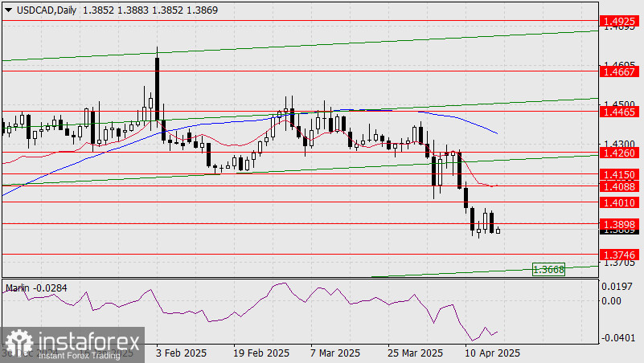This screenshot has height=363, width=644.
Task: Select the 1.4667 price level label
Action: (619, 71)
